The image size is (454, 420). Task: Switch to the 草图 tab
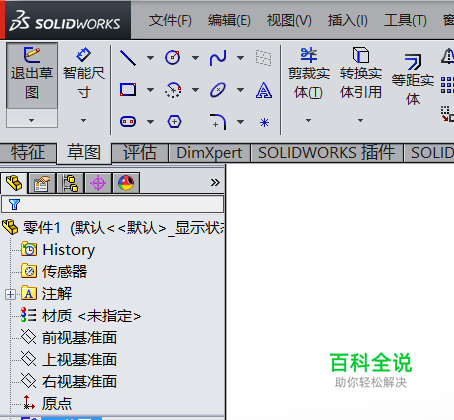[x=84, y=153]
